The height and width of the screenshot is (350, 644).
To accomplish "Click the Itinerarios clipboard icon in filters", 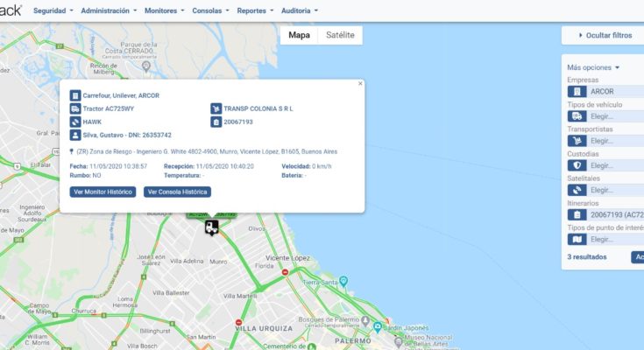I will coord(577,214).
